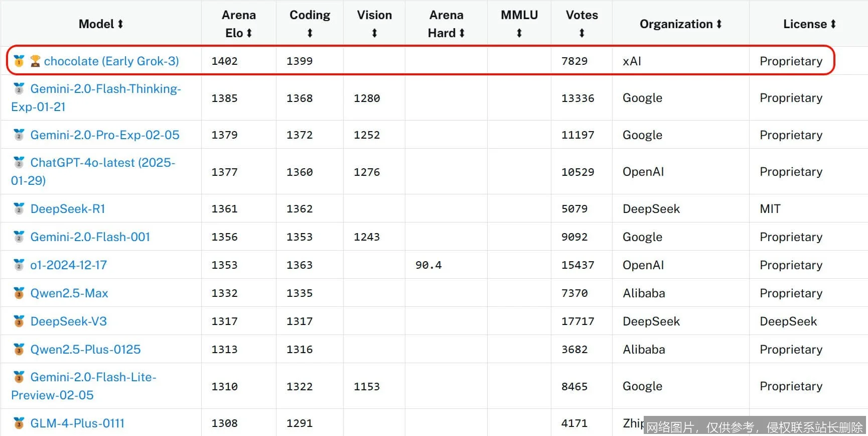This screenshot has width=868, height=436.
Task: Click the gold medal icon beside Qwen2.5-Plus-0125
Action: click(x=19, y=349)
